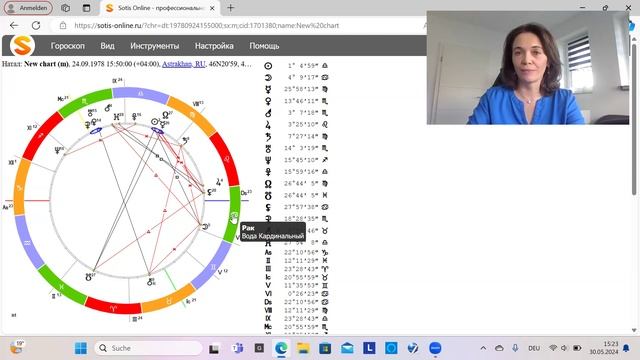This screenshot has width=640, height=360.
Task: Click the purple Aquarius sector on the wheel
Action: coord(27,242)
